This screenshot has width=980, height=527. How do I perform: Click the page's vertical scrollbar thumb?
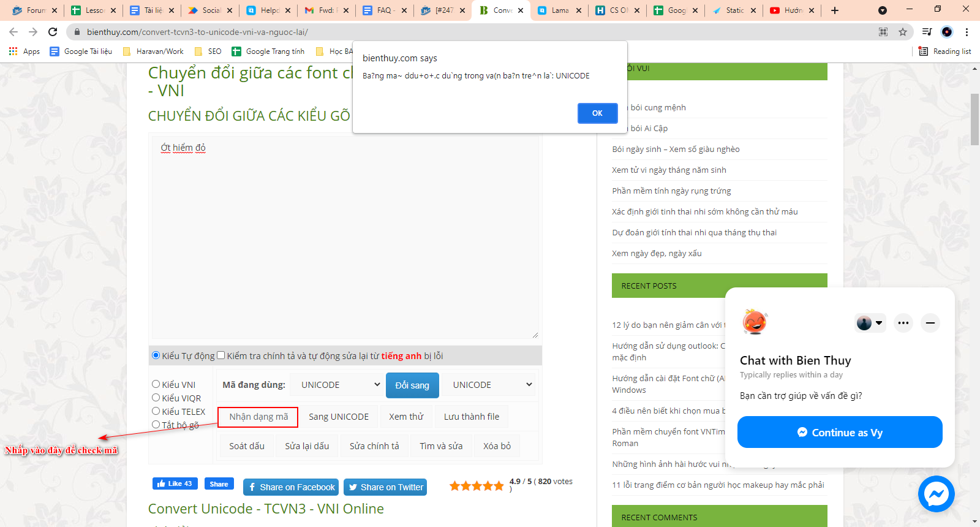click(x=974, y=119)
